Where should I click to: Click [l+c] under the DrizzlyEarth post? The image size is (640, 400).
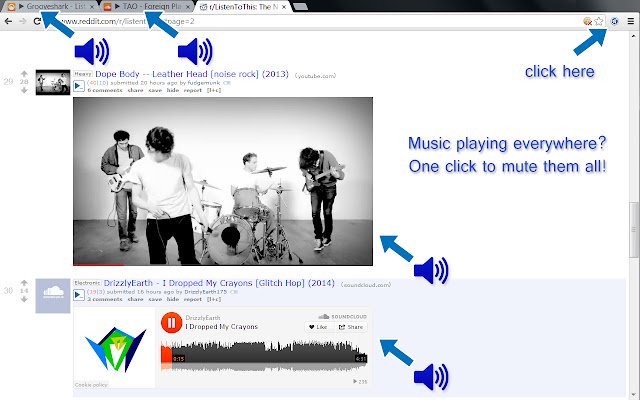214,299
